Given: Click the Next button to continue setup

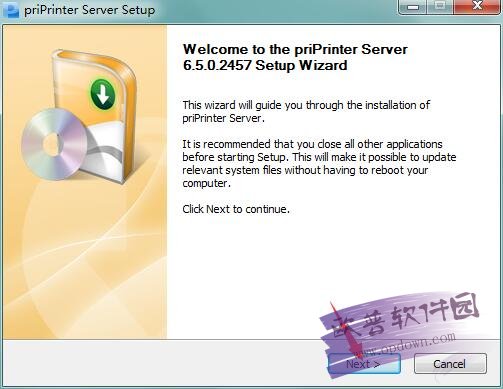Looking at the screenshot, I should [364, 364].
